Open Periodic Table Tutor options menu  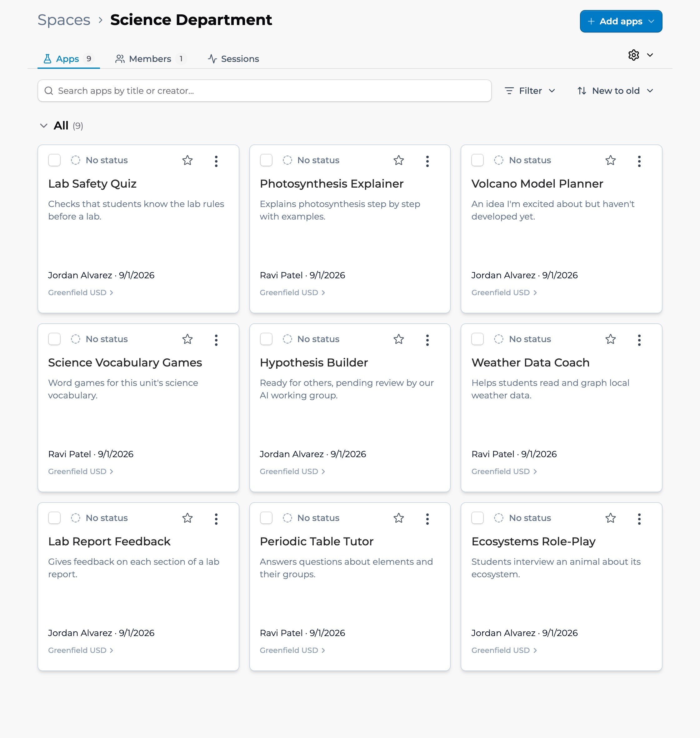point(427,518)
